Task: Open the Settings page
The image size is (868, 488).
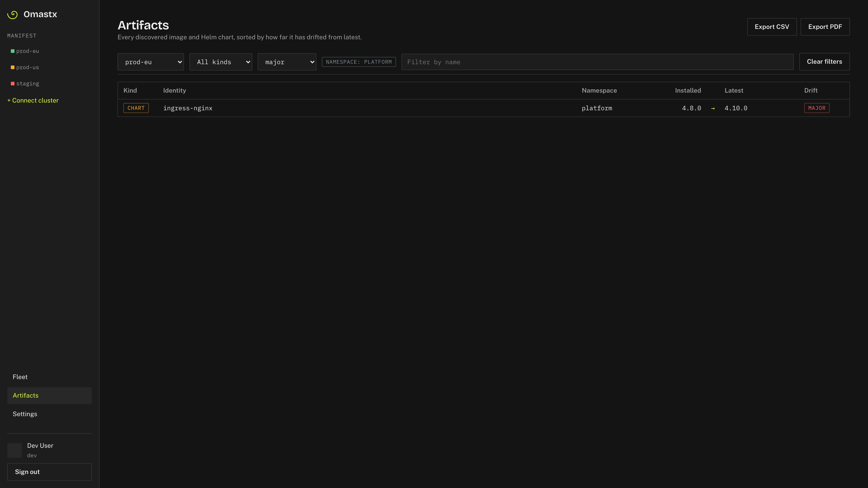Action: click(49, 414)
